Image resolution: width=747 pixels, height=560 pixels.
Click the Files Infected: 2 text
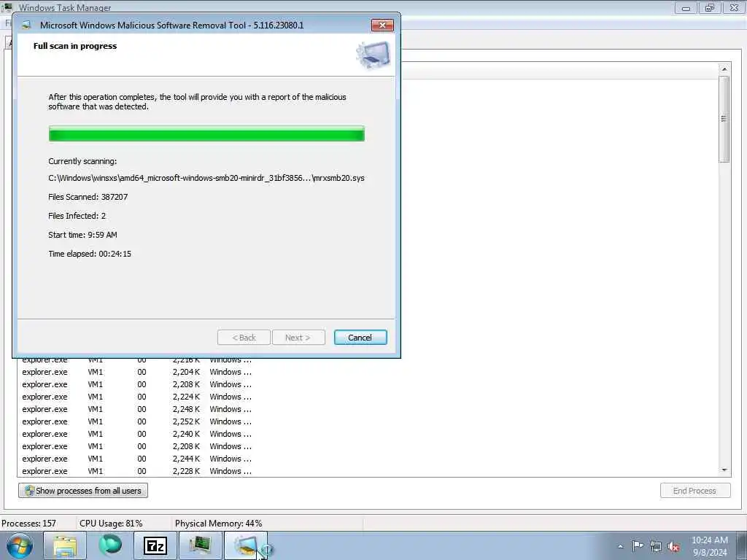[77, 216]
